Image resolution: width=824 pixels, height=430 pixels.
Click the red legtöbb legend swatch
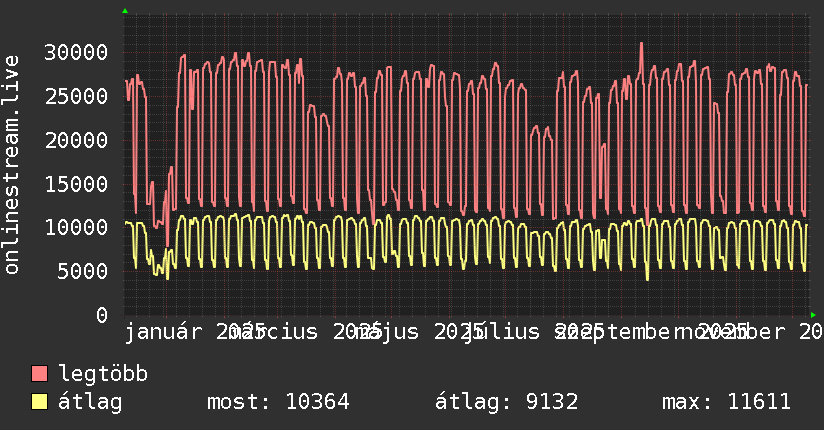click(x=39, y=374)
